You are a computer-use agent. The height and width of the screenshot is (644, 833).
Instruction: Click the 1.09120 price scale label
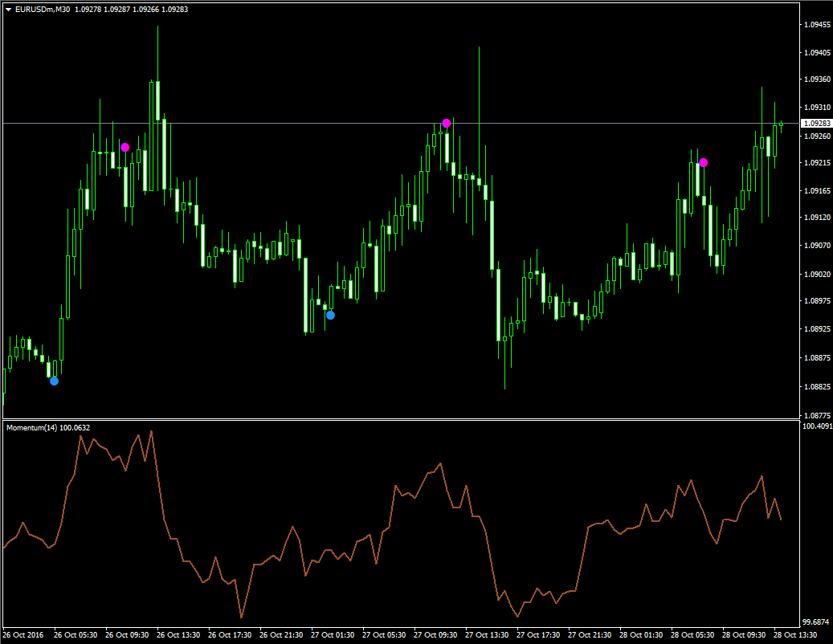817,217
